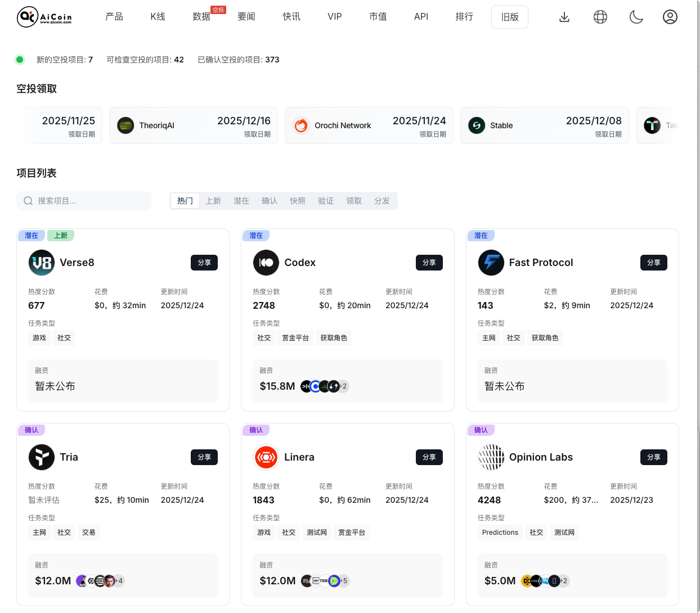Click the Verse8 project logo
The width and height of the screenshot is (700, 613).
pos(41,263)
